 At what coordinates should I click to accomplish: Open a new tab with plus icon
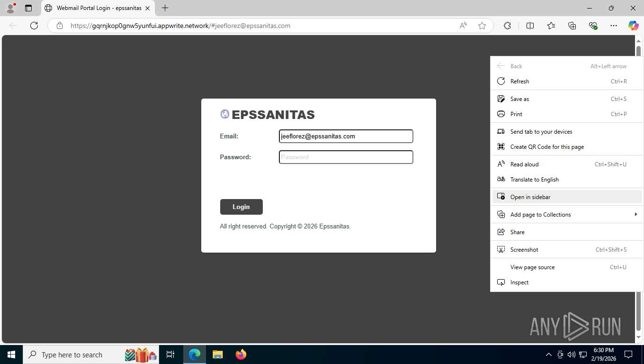pos(165,8)
